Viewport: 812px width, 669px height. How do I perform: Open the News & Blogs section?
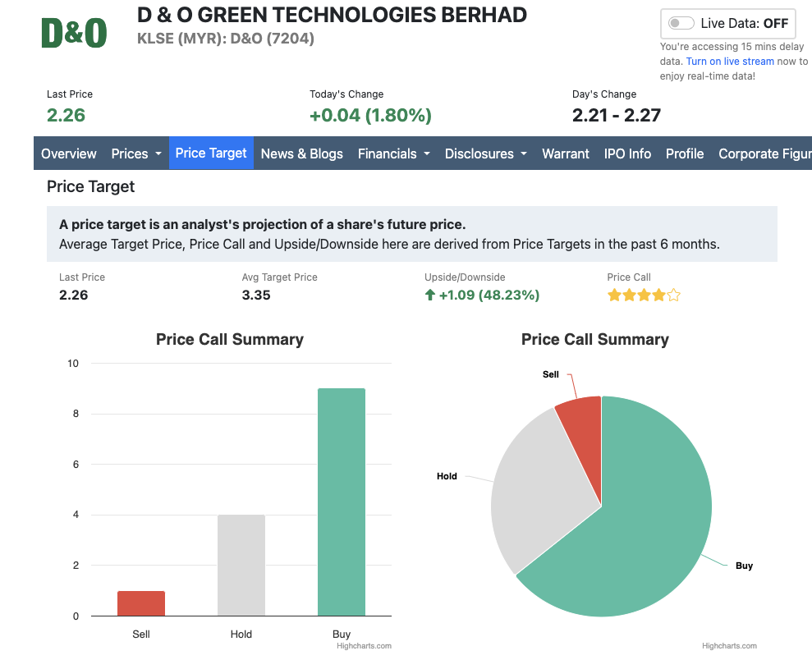[x=302, y=154]
